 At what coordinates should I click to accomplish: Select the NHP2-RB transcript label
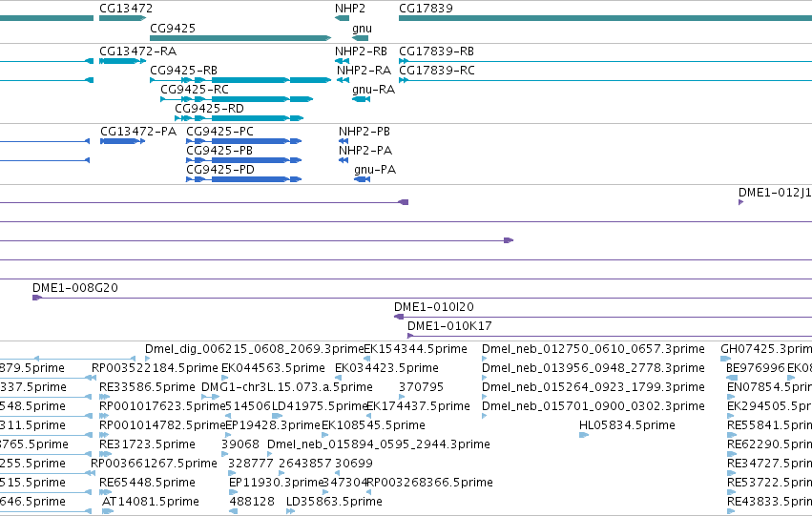(361, 52)
